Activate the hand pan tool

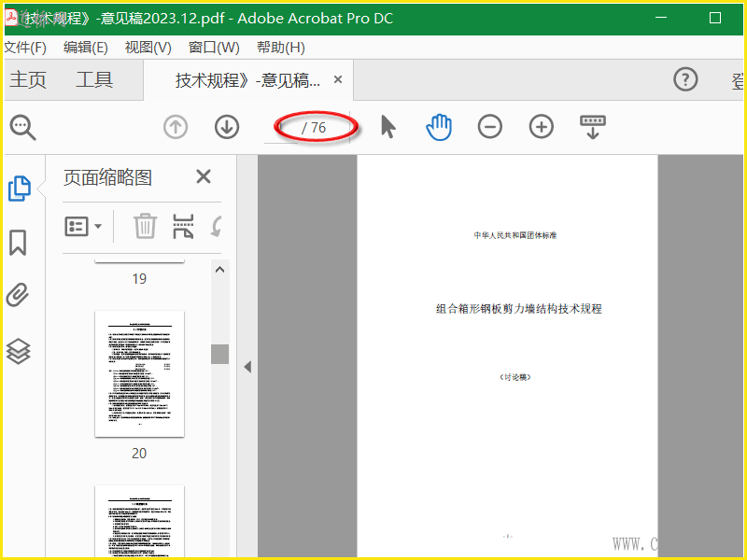pos(439,127)
